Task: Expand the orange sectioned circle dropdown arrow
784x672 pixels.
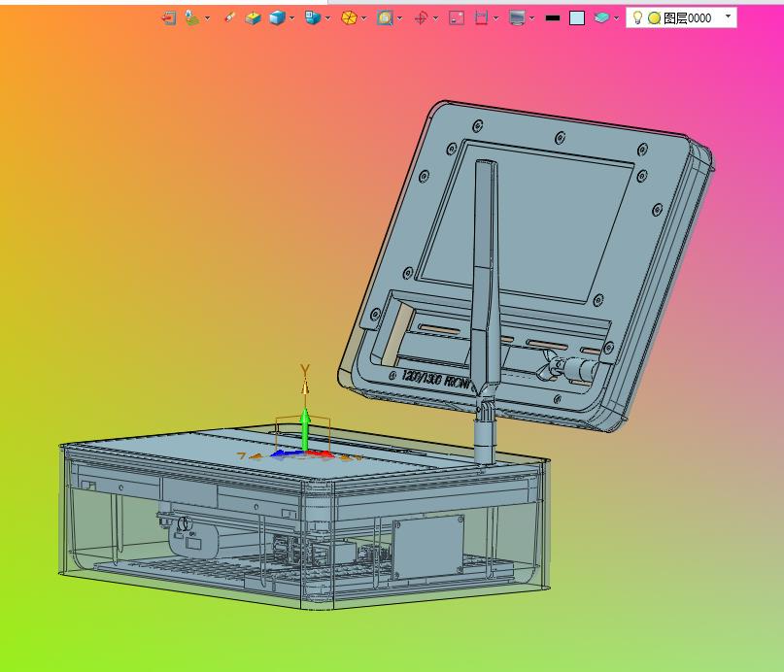Action: point(364,18)
